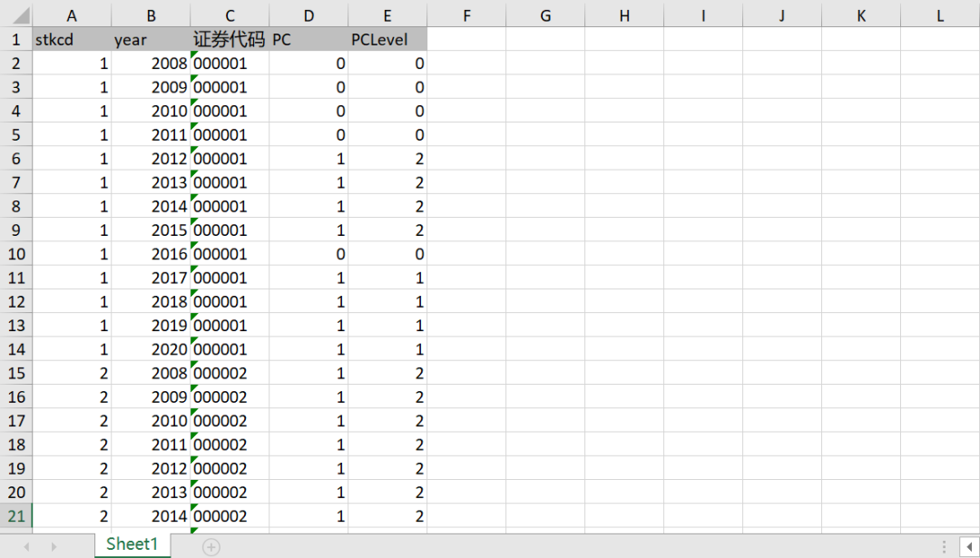
Task: Select PC value 0 in row 5
Action: 309,135
